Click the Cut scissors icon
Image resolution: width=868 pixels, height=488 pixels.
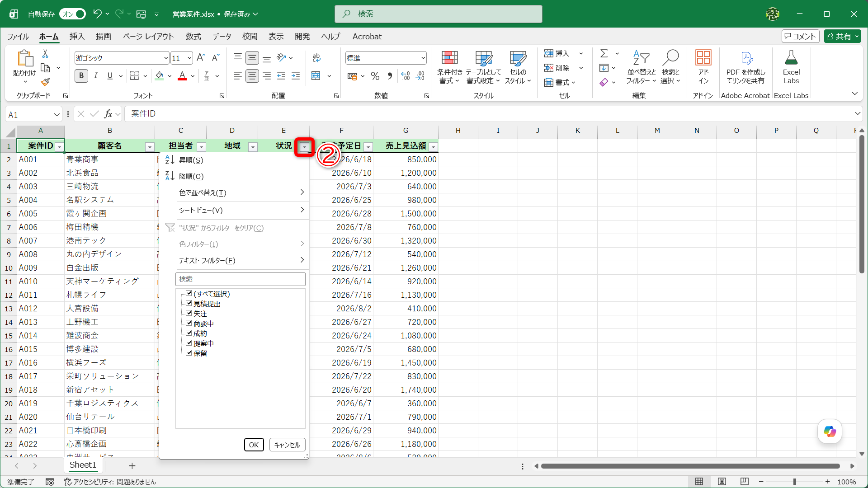coord(45,54)
